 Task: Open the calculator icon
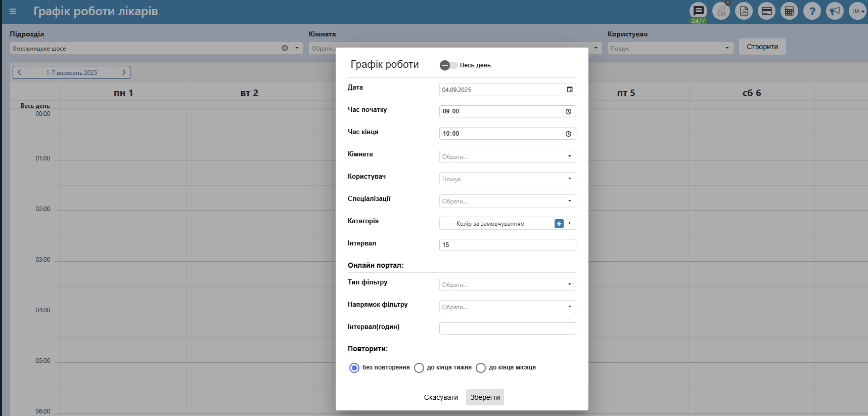790,11
